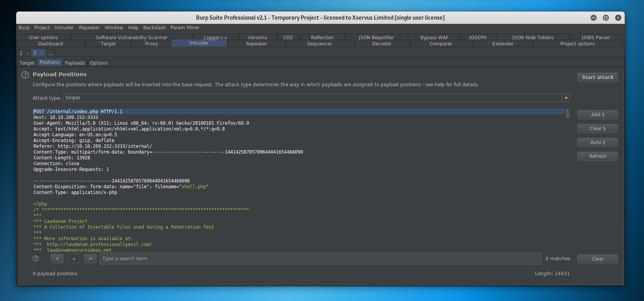Click the Refresh button

pos(597,156)
